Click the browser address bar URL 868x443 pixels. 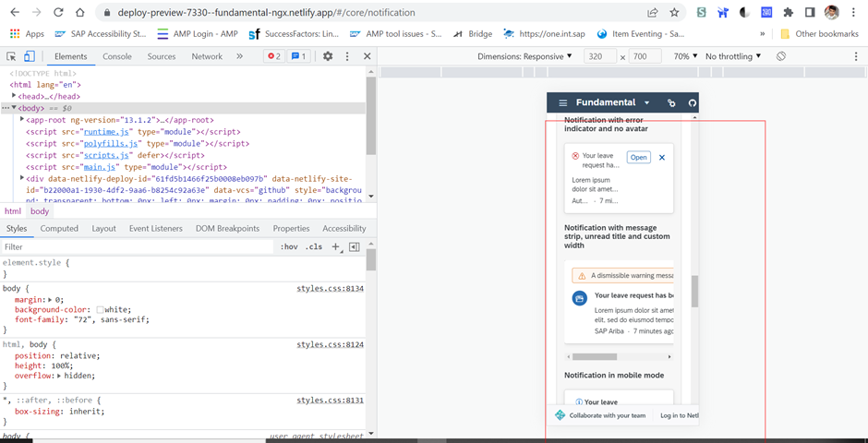click(x=266, y=12)
